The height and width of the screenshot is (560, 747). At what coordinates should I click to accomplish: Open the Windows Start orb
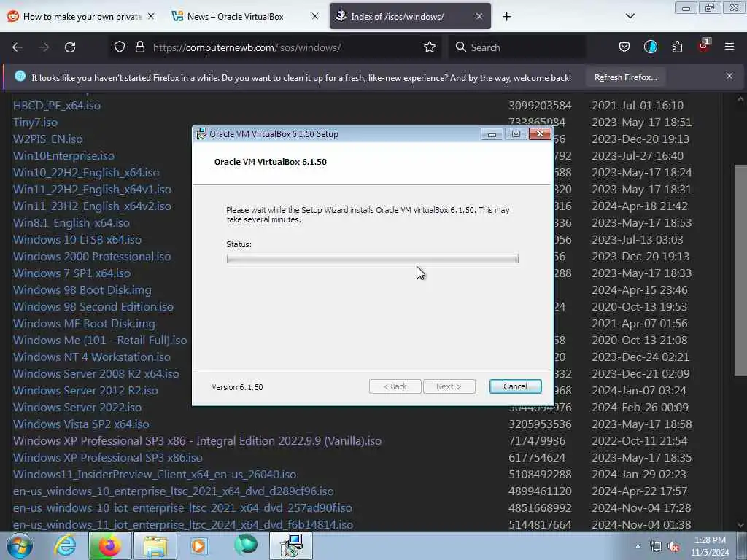[20, 545]
